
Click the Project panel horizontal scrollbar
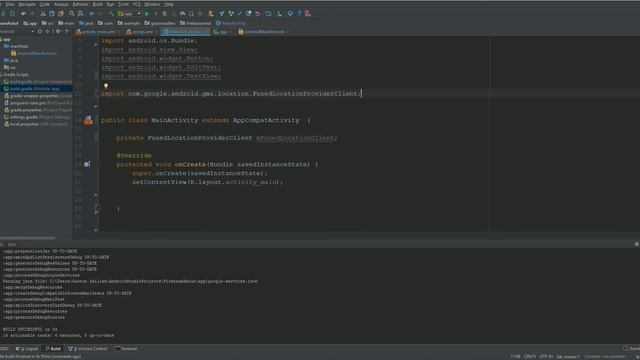(x=27, y=238)
